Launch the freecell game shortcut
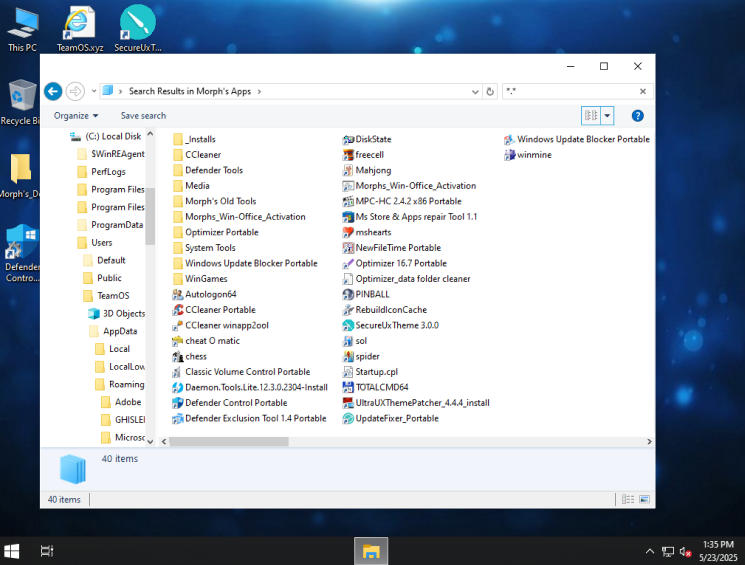This screenshot has width=745, height=565. click(363, 155)
